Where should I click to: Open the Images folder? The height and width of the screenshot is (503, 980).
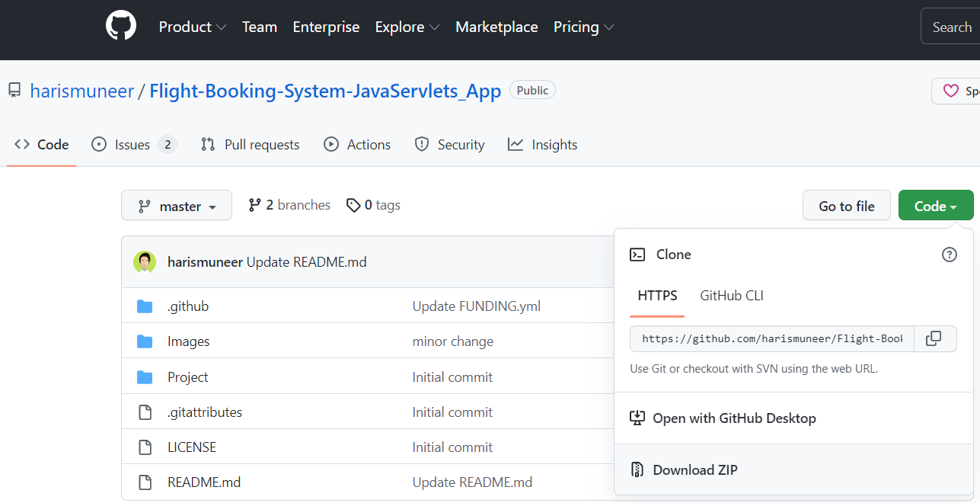[189, 341]
